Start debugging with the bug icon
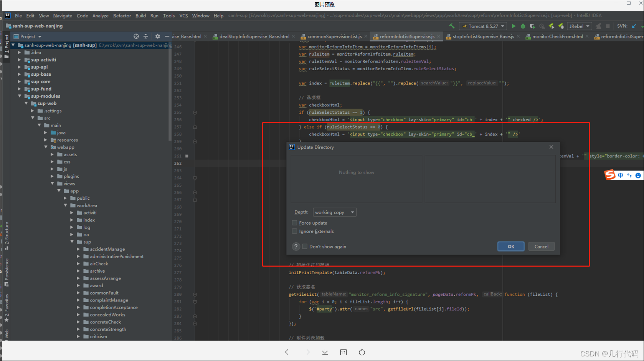 coord(523,26)
